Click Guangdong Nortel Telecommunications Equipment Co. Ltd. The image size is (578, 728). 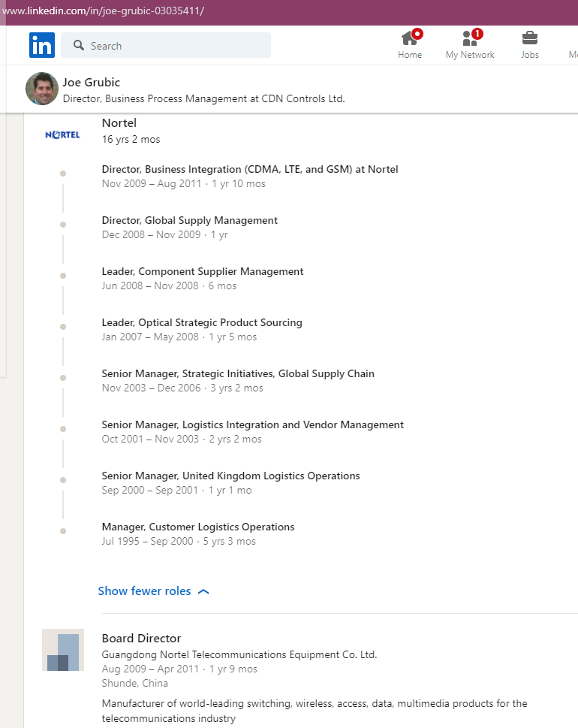click(239, 654)
